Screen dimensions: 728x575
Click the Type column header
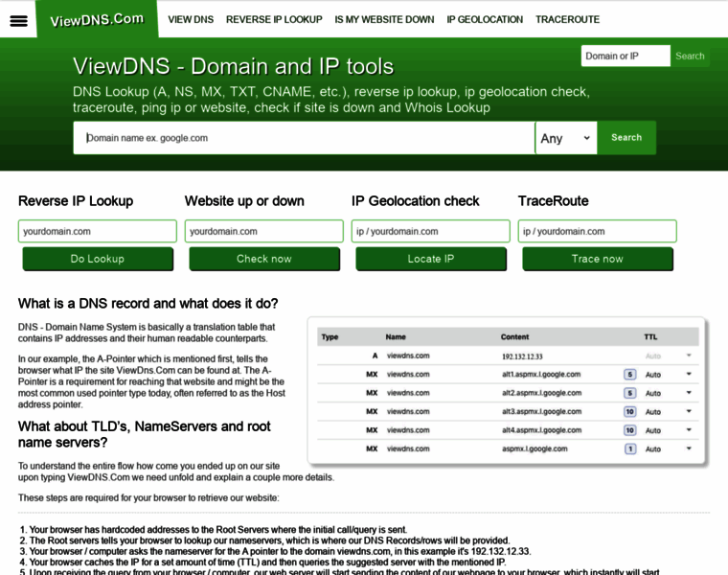330,336
